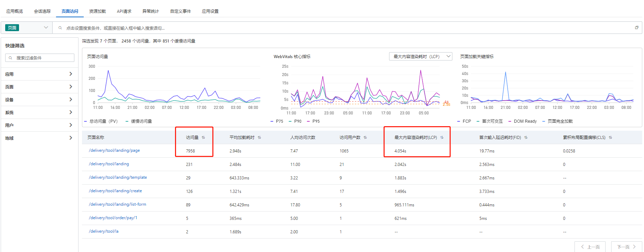Expand the 设备 quick filter

coord(39,100)
